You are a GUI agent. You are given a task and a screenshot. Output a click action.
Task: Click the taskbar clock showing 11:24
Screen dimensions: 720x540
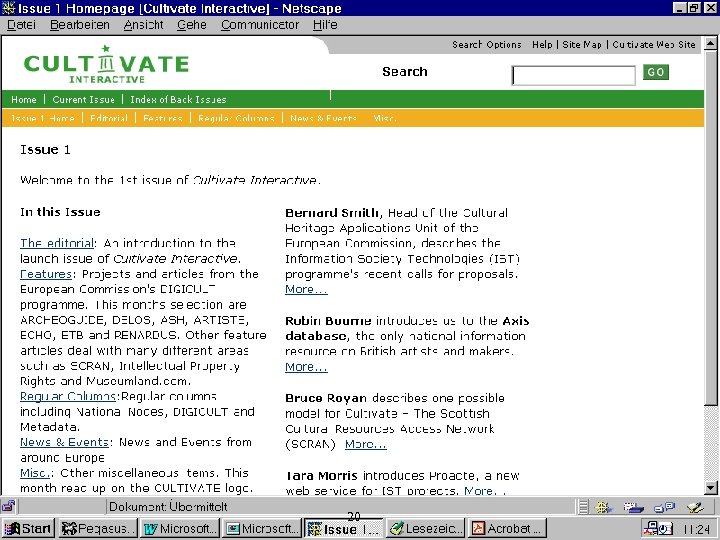(697, 529)
